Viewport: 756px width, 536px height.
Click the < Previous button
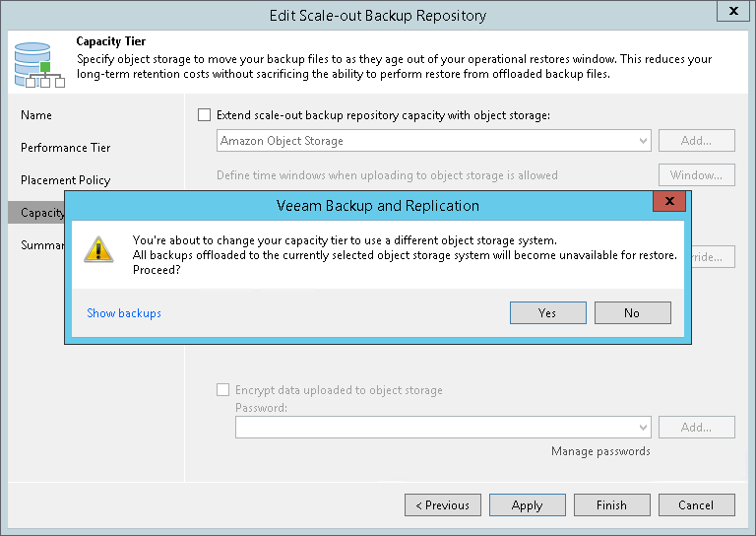click(443, 505)
